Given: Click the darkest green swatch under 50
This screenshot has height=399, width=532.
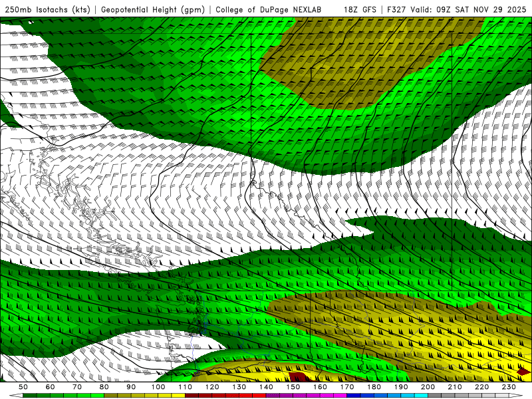Looking at the screenshot, I should click(x=30, y=395).
